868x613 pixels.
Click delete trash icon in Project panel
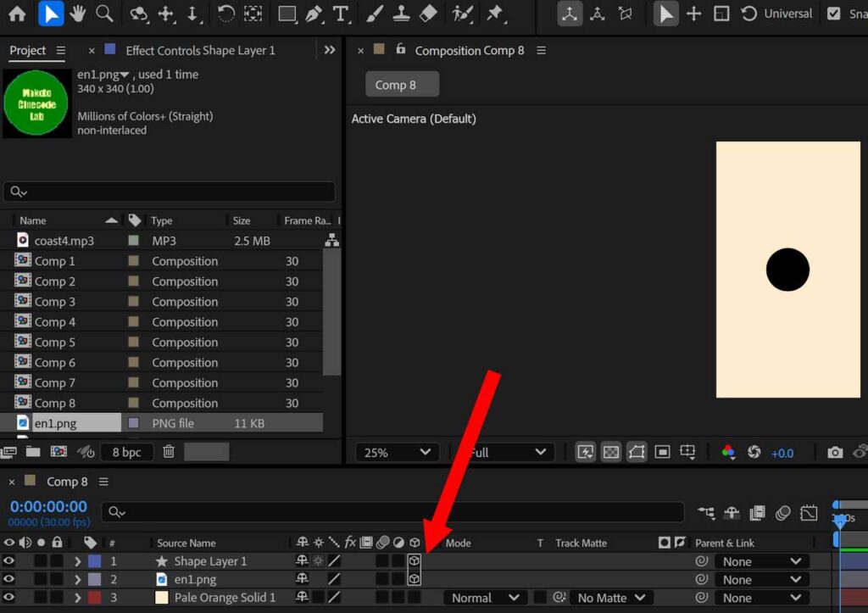(169, 452)
